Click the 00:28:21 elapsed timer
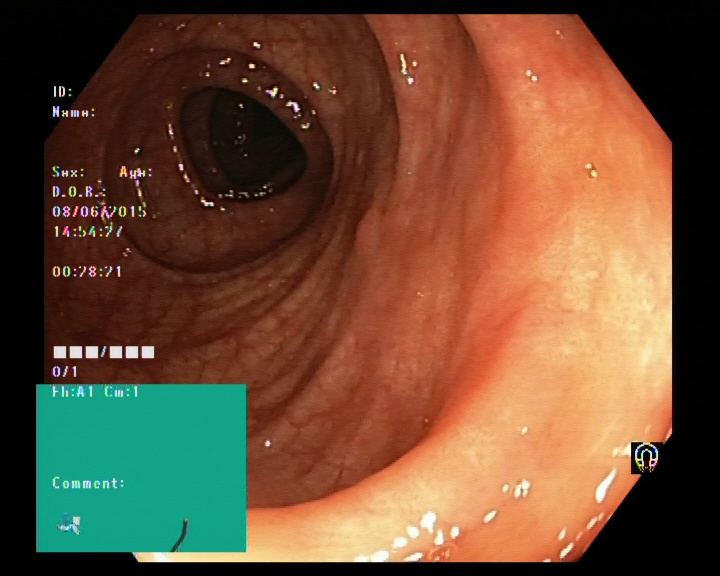Screen dimensions: 720x576 tap(87, 271)
